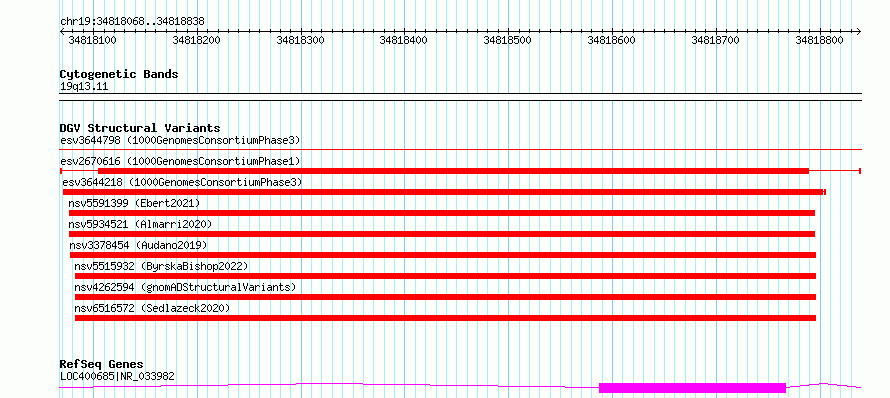Click ruler position 34818500
This screenshot has width=890, height=398.
tap(507, 40)
